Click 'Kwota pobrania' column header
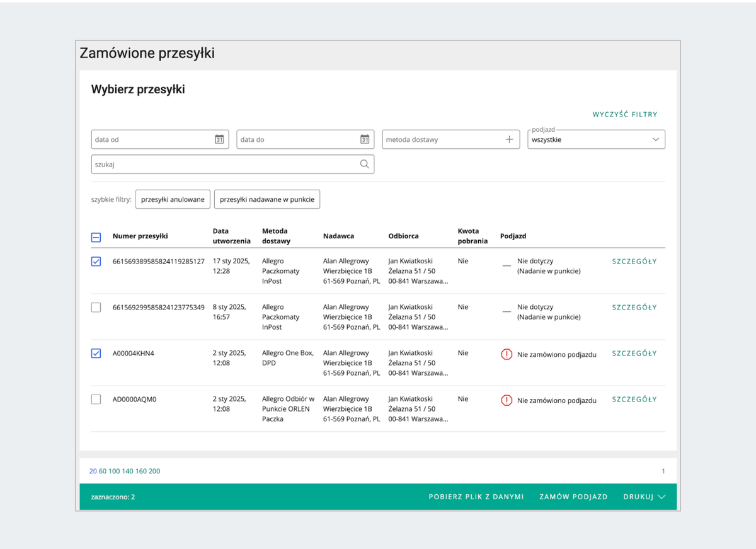Viewport: 756px width, 549px height. coord(473,236)
